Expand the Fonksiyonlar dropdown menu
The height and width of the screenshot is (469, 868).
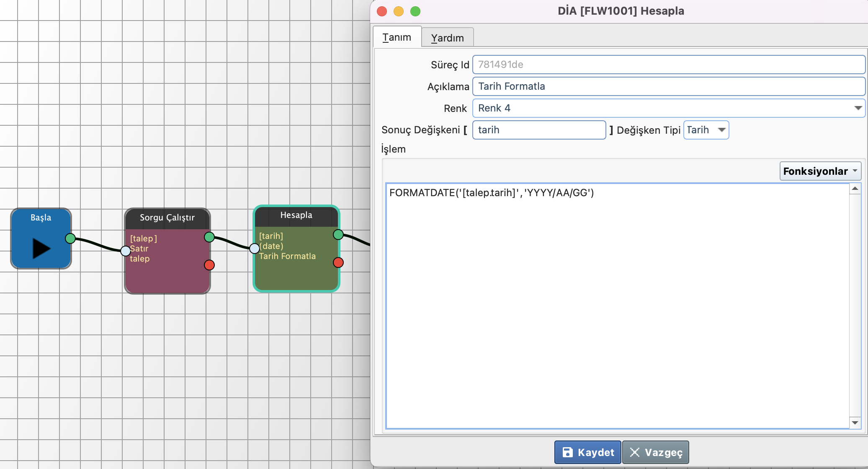(x=820, y=171)
